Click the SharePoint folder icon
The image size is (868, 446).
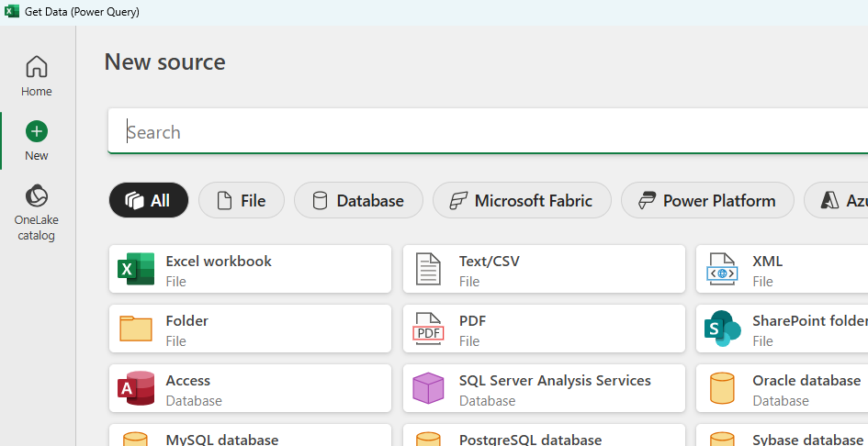pyautogui.click(x=722, y=329)
